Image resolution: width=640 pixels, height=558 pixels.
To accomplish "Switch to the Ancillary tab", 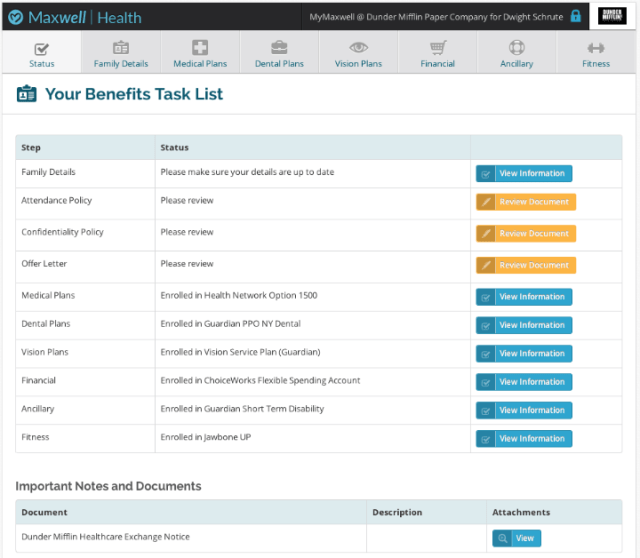I will 517,53.
